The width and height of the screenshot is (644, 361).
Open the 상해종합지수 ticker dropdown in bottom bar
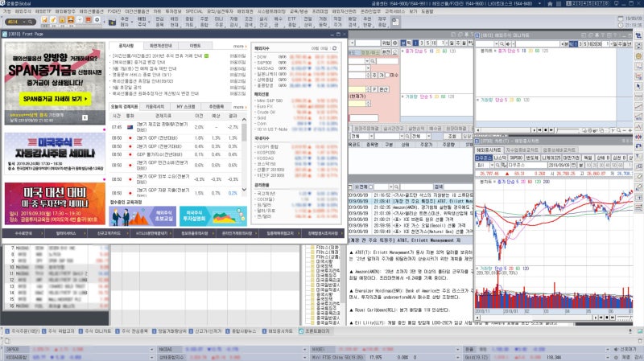(x=305, y=357)
